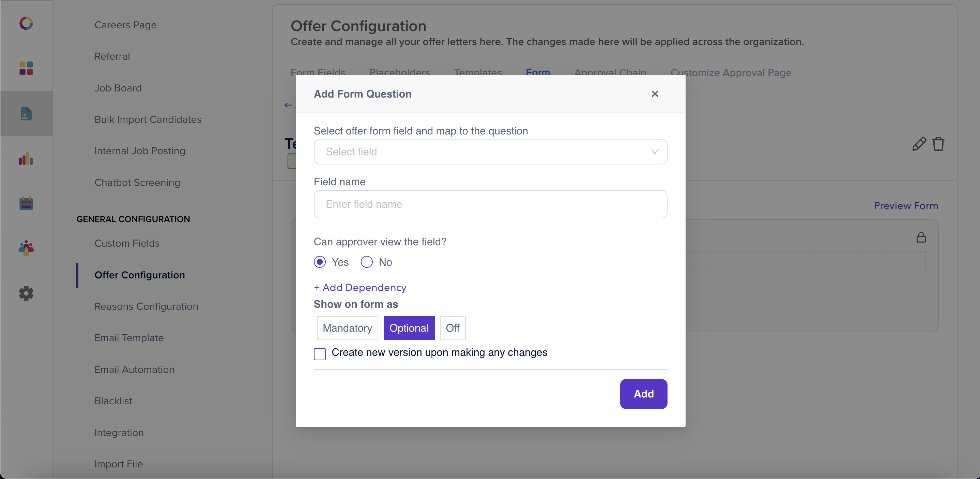Click the Select field dropdown chevron
This screenshot has width=980, height=479.
[x=655, y=151]
